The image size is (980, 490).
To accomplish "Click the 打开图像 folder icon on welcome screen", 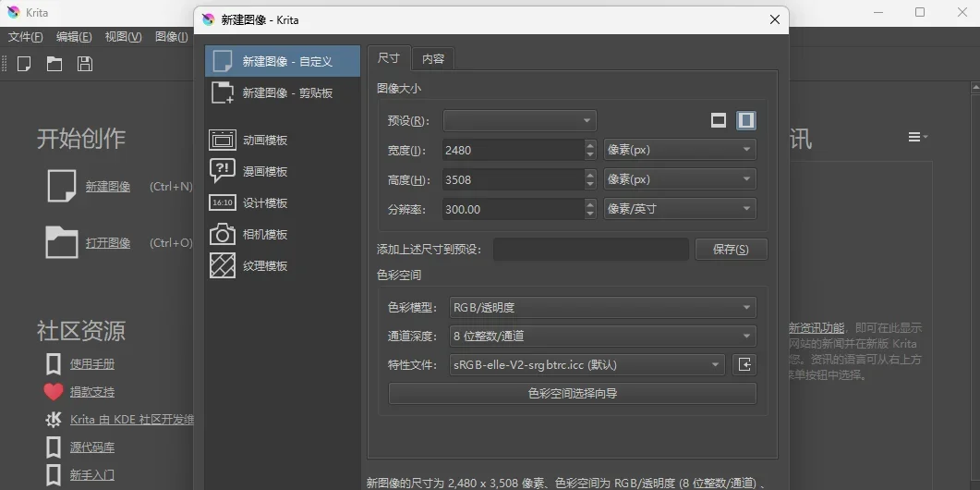I will coord(62,242).
